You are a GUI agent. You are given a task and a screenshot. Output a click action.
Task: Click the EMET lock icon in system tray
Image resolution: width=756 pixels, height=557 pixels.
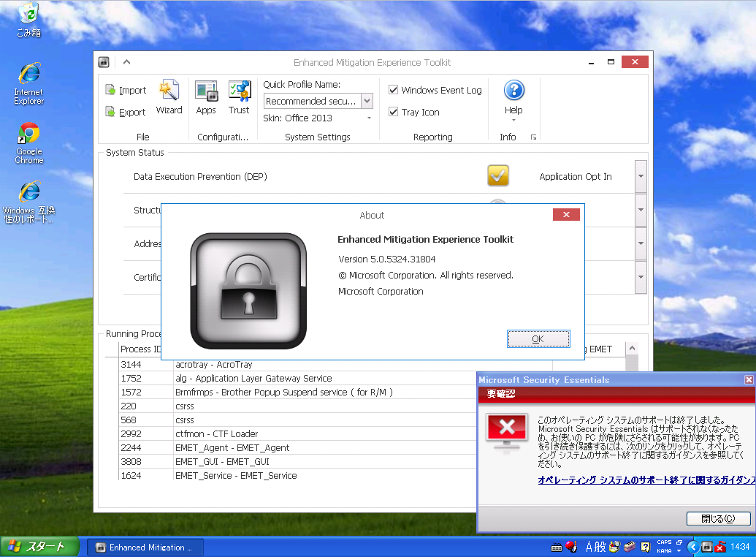pyautogui.click(x=707, y=547)
